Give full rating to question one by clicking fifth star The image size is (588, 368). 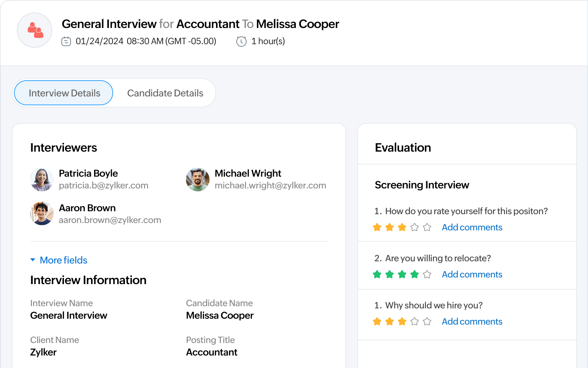click(x=427, y=227)
